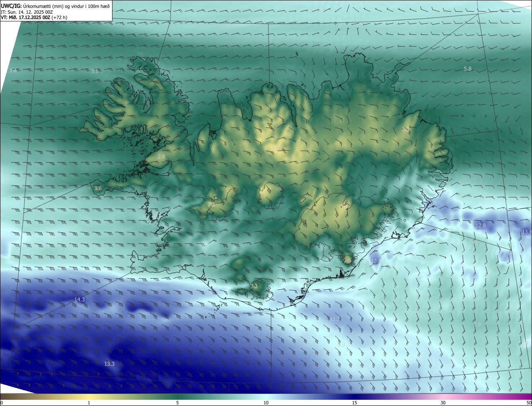This screenshot has height=406, width=532.
Task: Select the 10 tick label on the color scale
Action: (266, 403)
